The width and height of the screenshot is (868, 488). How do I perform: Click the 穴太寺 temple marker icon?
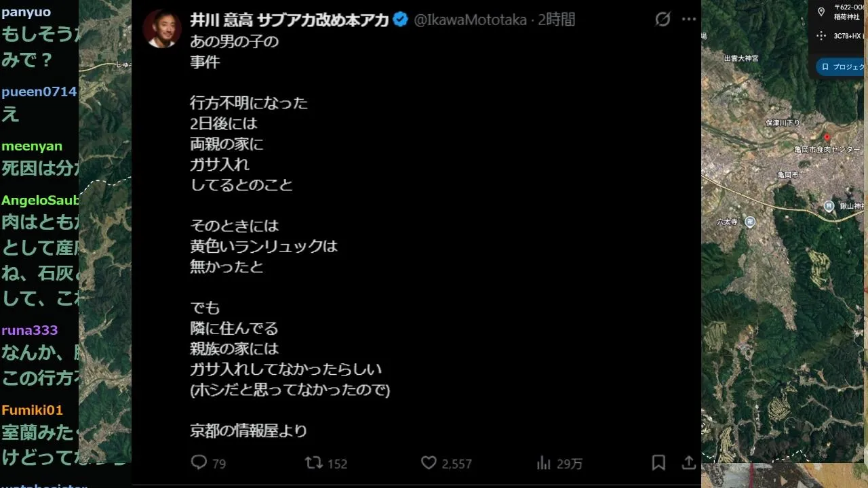pos(750,222)
